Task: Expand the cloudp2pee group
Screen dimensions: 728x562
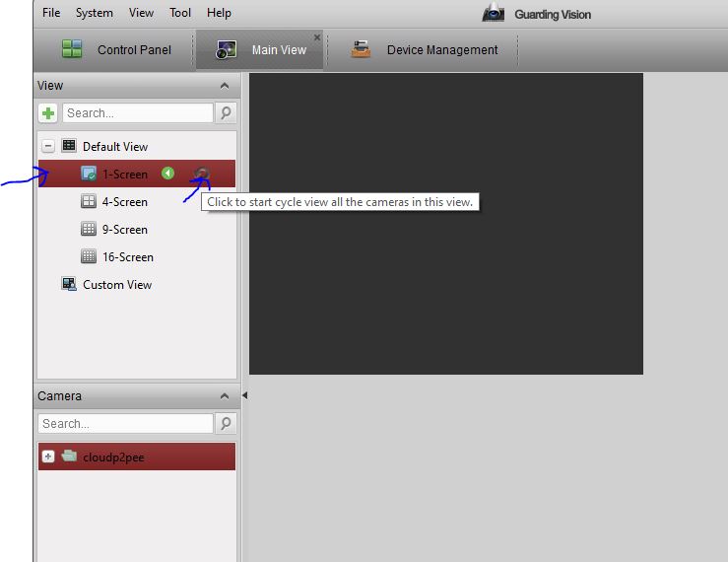Action: pos(48,457)
